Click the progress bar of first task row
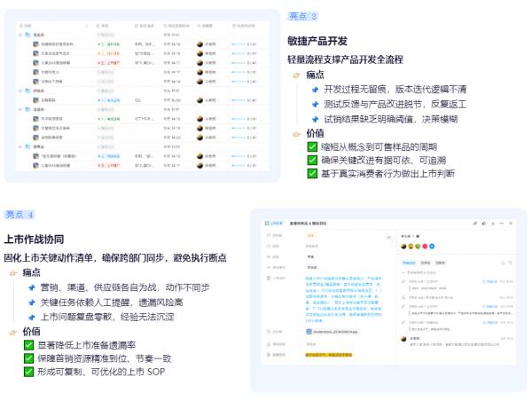Image resolution: width=532 pixels, height=401 pixels. (239, 43)
